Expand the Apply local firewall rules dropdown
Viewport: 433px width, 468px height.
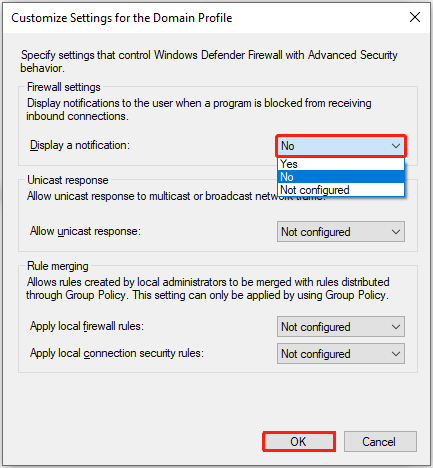click(341, 327)
